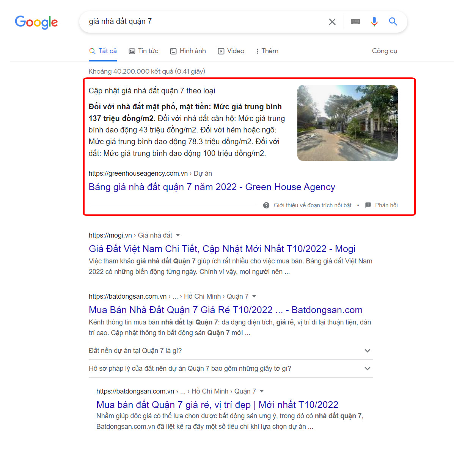
Task: Expand dropdown arrow next to mogi.vn URL
Action: (178, 235)
